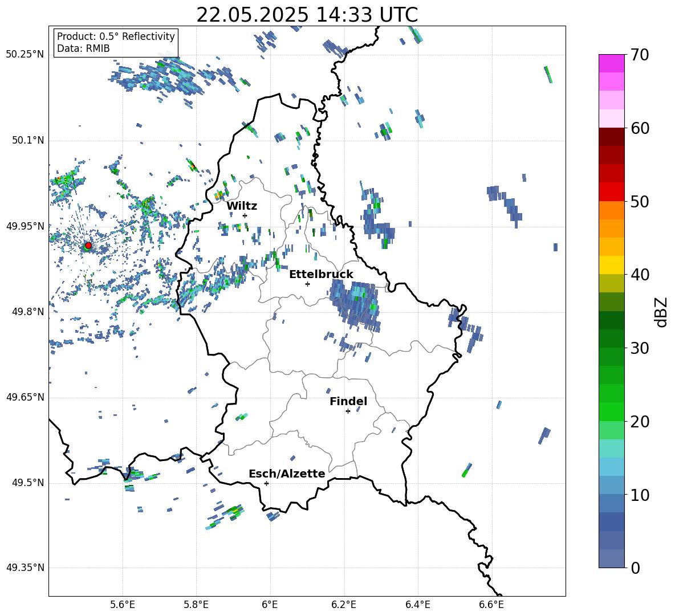The height and width of the screenshot is (616, 675).
Task: Click the colorbar value 50
Action: 640,201
